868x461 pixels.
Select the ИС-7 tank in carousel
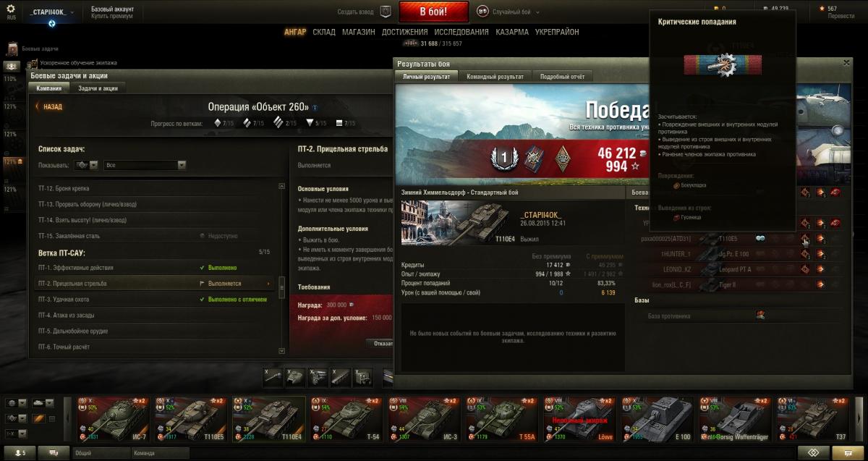114,418
